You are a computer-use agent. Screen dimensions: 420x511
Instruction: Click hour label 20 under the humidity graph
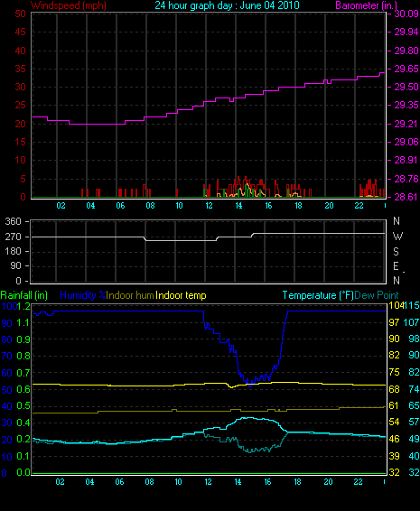[328, 482]
